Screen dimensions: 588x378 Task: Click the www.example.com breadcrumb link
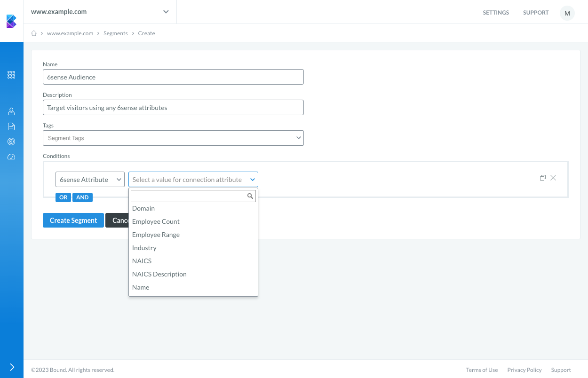tap(70, 33)
